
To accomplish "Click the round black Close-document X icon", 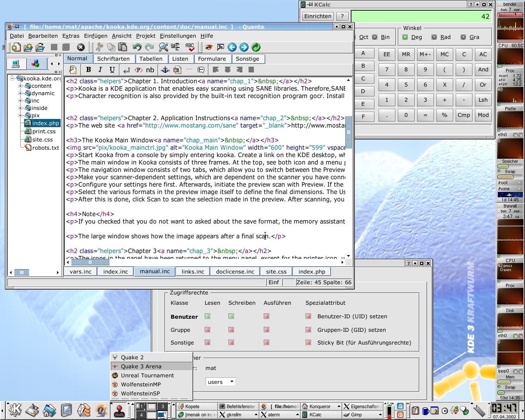I will [x=81, y=47].
